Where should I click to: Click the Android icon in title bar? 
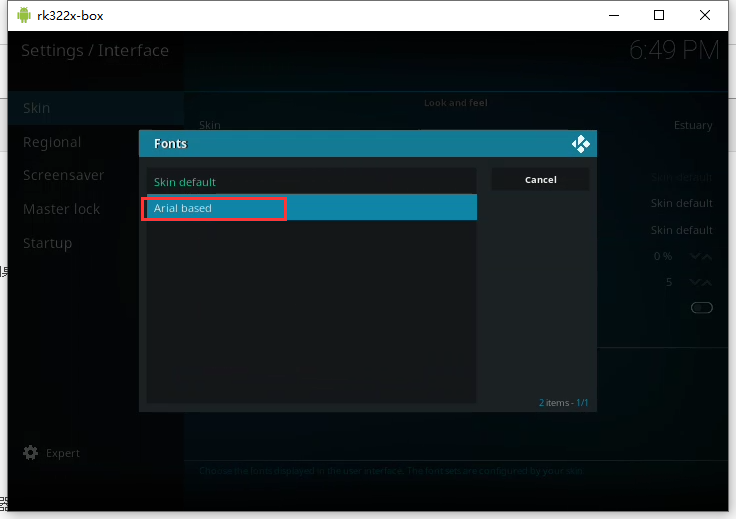click(23, 15)
